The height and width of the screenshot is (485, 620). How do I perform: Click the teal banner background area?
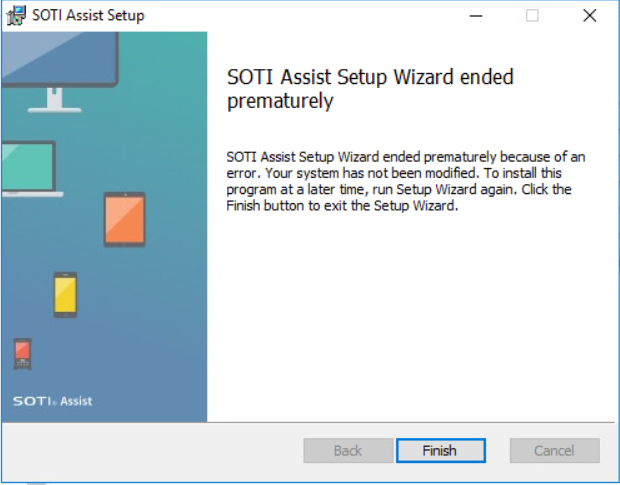point(166,316)
